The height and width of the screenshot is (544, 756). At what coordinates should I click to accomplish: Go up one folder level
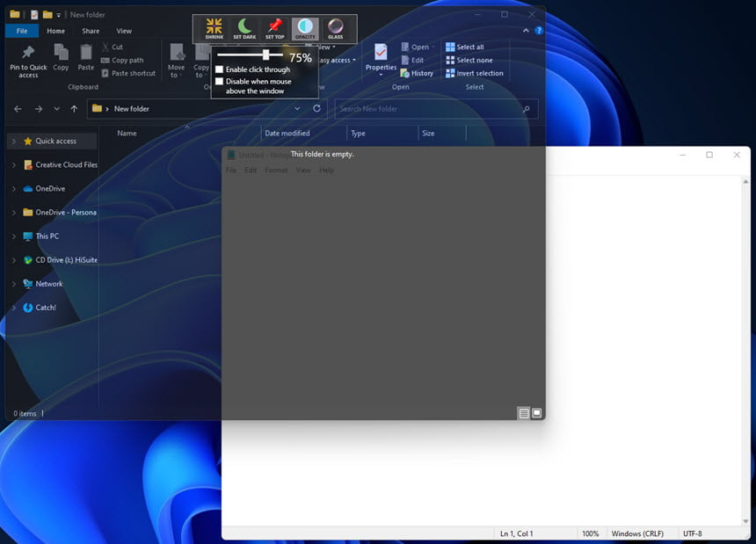[x=74, y=109]
